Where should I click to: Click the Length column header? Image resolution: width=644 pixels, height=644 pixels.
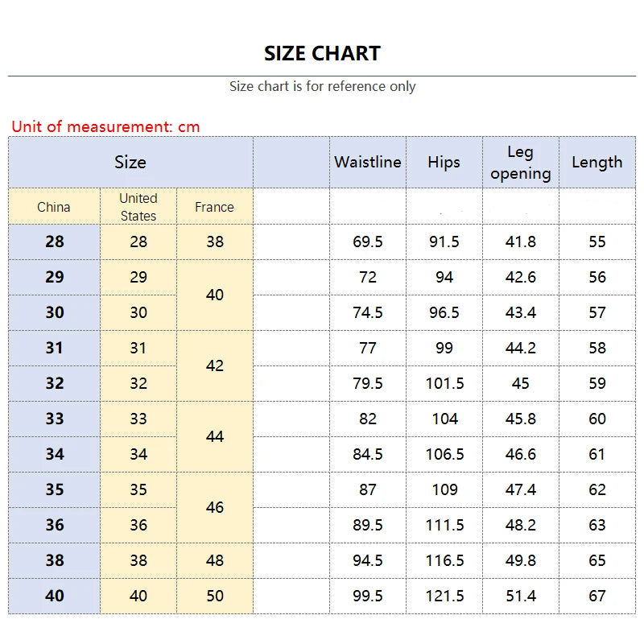[x=597, y=162]
